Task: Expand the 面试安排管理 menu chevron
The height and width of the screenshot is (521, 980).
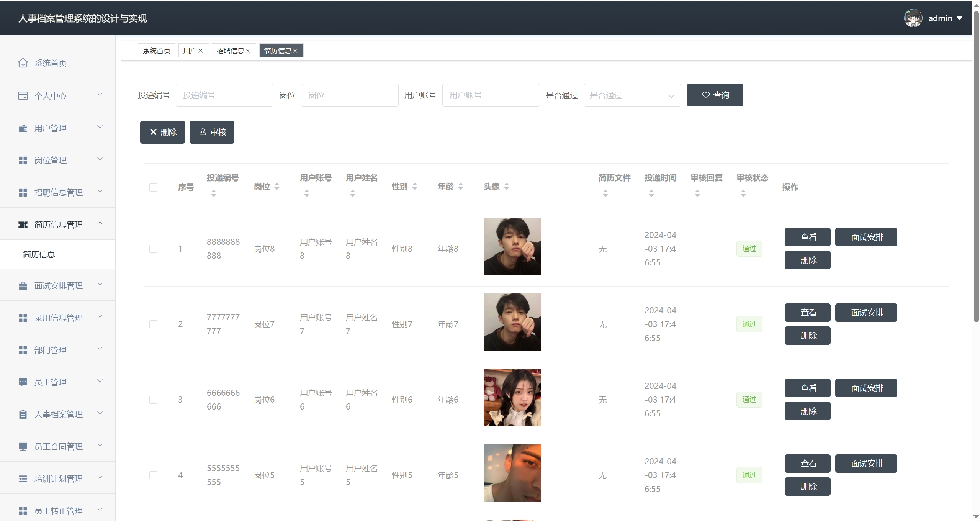Action: (x=100, y=284)
